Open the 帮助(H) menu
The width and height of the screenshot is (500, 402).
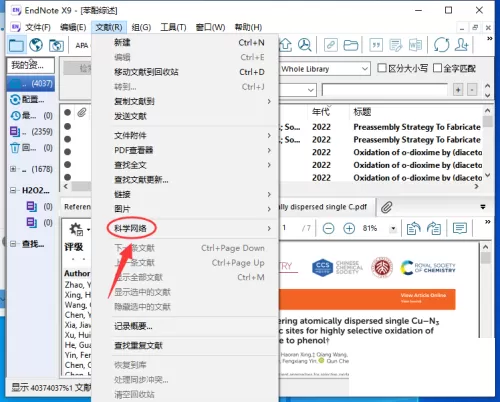(248, 27)
